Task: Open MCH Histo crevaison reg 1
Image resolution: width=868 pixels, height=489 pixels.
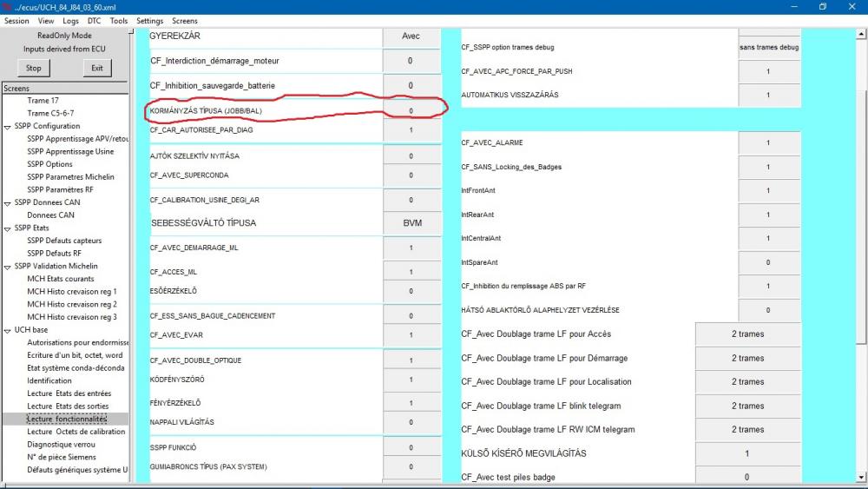Action: pos(72,291)
